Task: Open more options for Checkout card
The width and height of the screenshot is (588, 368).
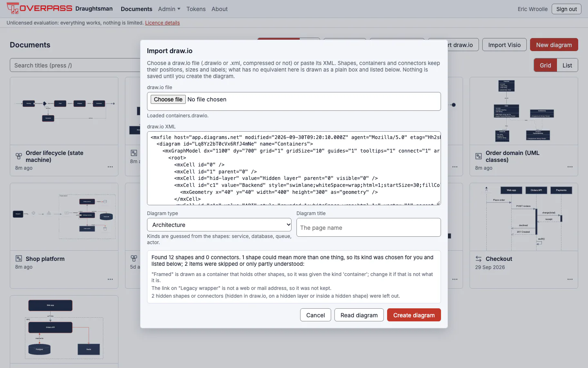Action: pyautogui.click(x=570, y=279)
